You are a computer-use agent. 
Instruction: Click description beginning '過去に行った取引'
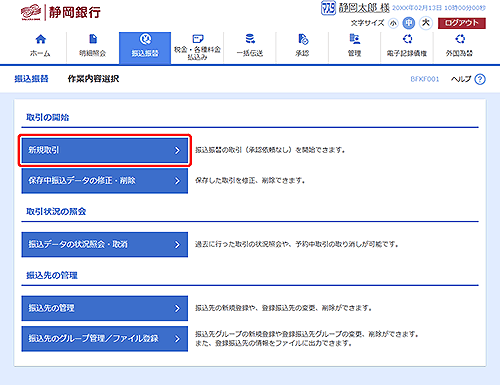(297, 244)
